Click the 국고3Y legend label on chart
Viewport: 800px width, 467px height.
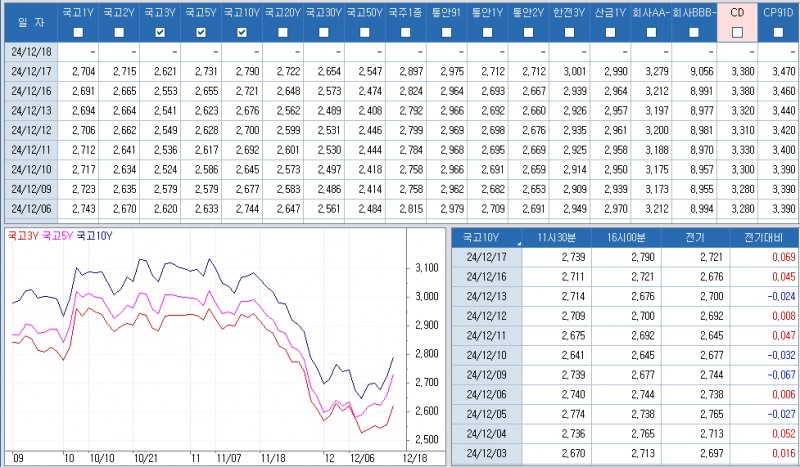point(22,237)
